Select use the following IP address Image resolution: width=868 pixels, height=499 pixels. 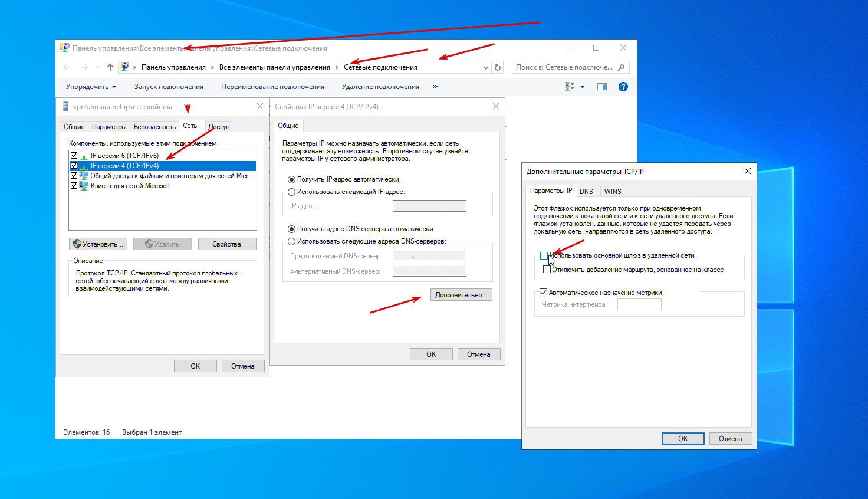(291, 192)
